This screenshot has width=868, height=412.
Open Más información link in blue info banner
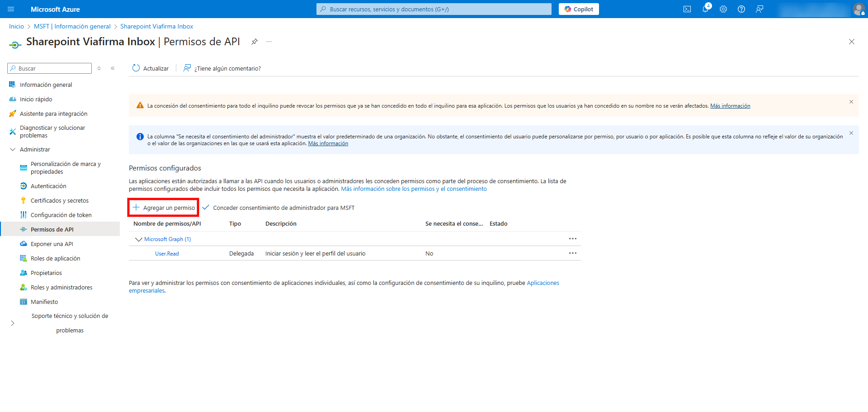click(328, 143)
